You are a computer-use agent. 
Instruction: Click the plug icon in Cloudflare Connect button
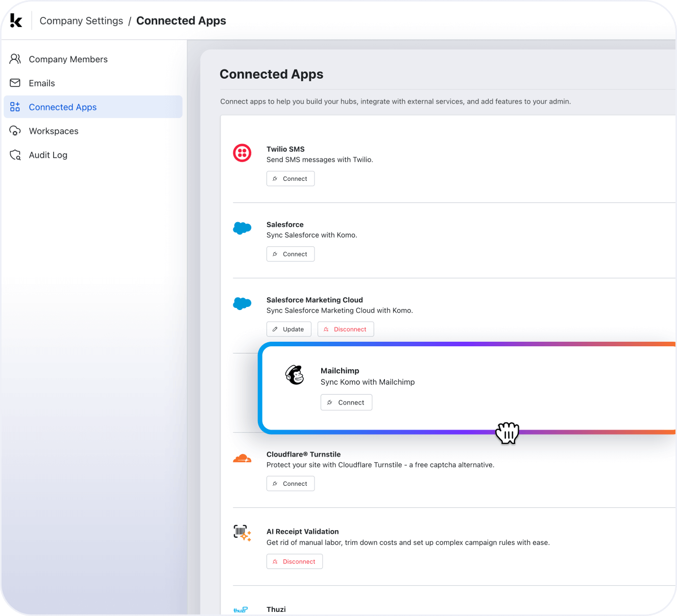point(275,484)
